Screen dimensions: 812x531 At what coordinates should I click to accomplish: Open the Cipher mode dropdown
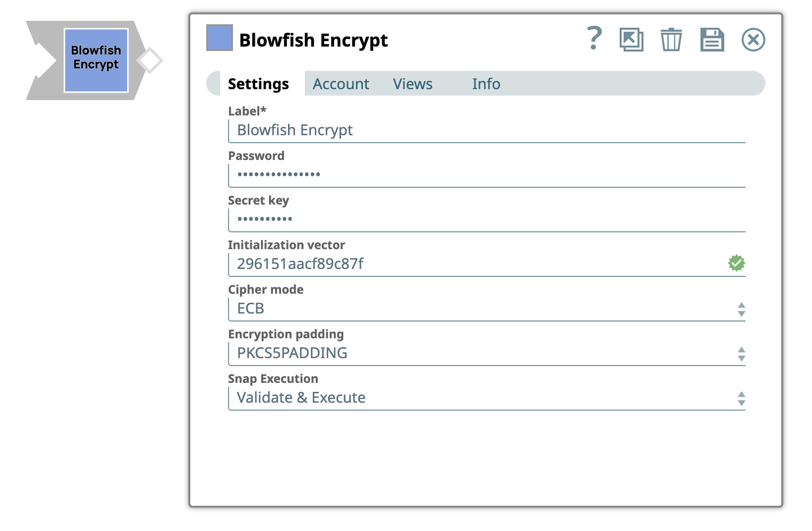(x=486, y=309)
